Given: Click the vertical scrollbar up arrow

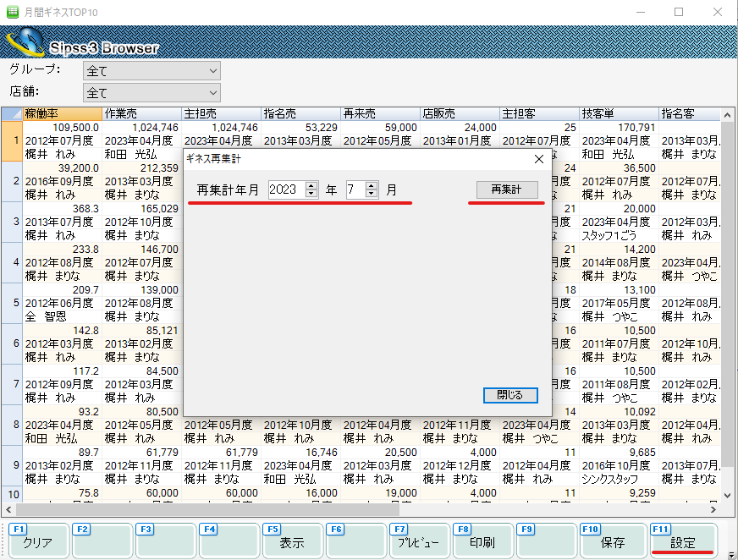Looking at the screenshot, I should (727, 115).
